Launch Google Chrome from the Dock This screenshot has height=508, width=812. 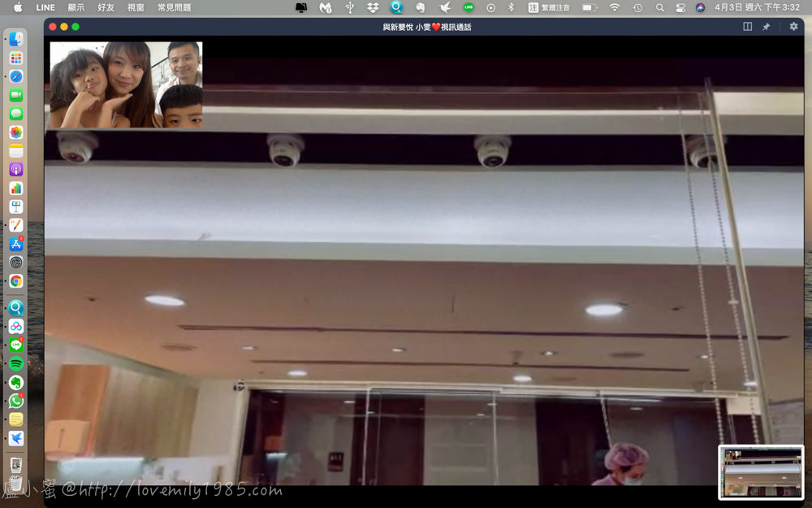point(16,281)
